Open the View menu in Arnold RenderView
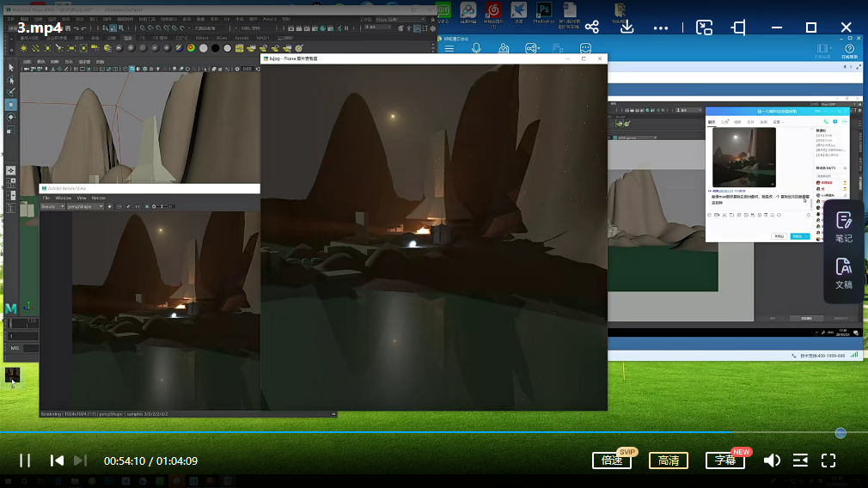868x488 pixels. (82, 198)
